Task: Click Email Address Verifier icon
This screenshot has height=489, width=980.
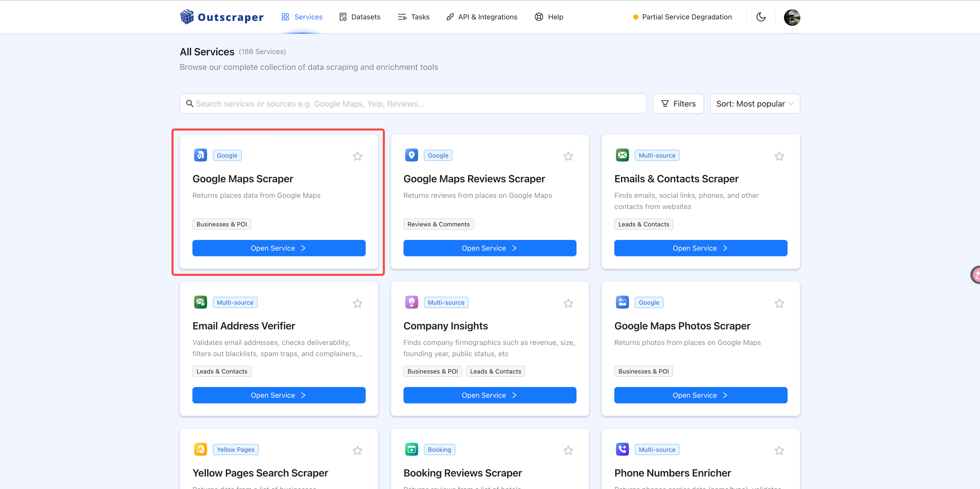Action: [201, 302]
